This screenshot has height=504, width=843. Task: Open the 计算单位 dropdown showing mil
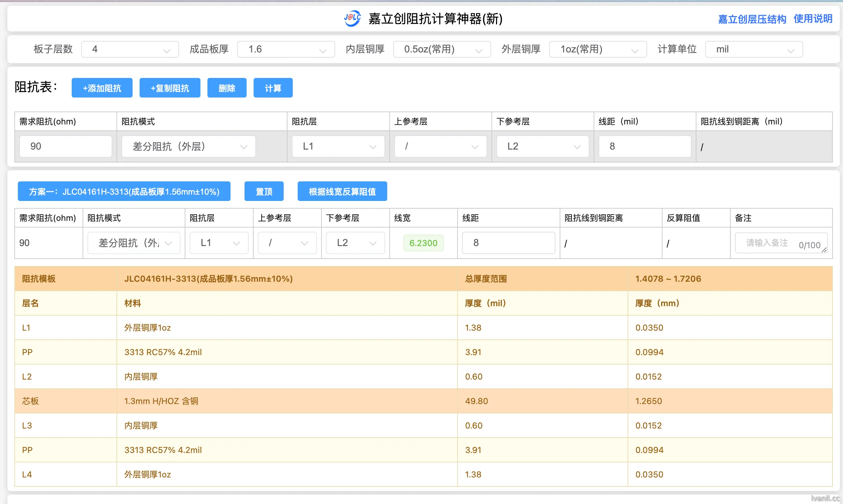point(754,49)
